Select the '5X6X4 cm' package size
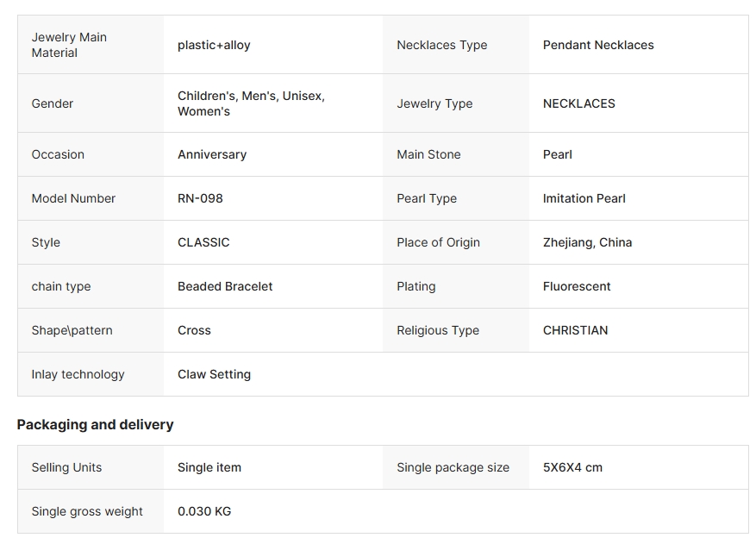Screen dimensions: 756x544 pos(572,467)
